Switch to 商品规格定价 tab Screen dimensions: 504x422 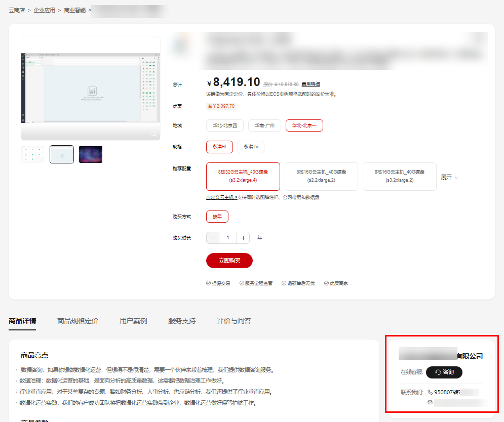tap(78, 321)
